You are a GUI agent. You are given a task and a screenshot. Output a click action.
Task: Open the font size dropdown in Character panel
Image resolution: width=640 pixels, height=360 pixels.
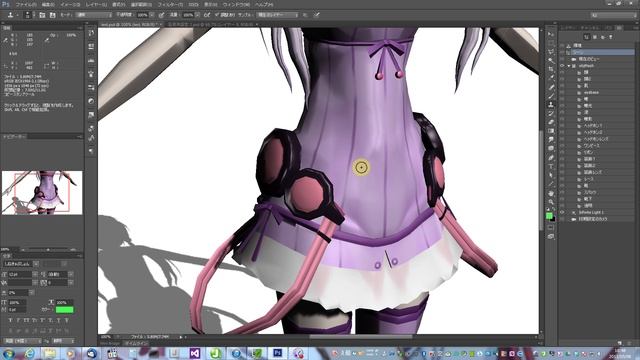[x=35, y=274]
